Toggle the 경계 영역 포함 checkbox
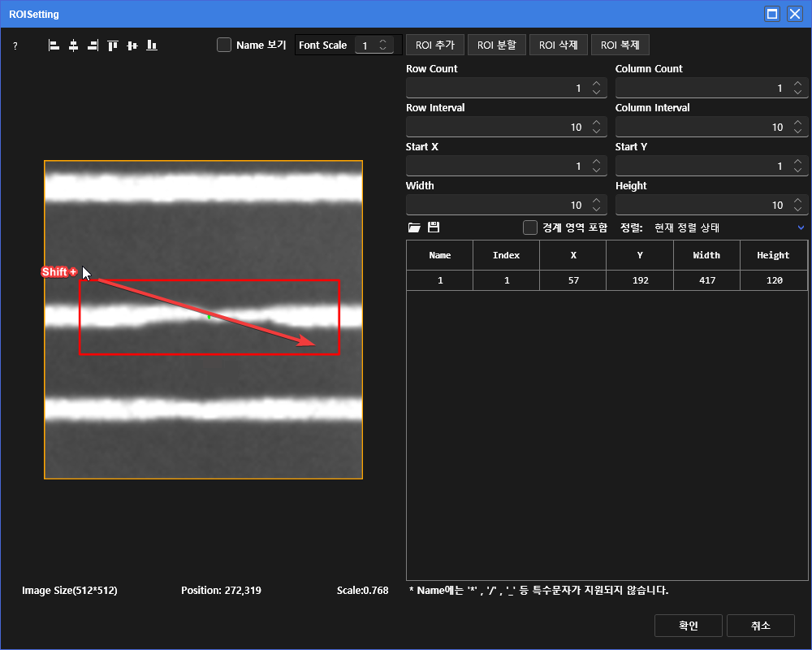This screenshot has height=650, width=812. coord(530,227)
